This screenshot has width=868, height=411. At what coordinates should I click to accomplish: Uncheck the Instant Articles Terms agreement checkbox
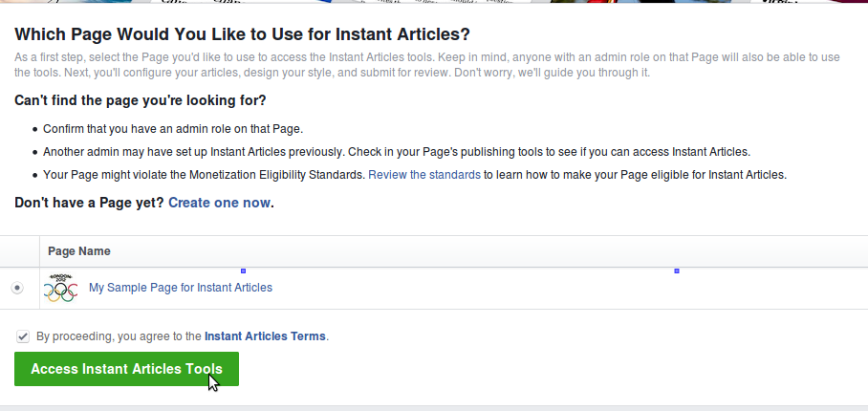23,336
